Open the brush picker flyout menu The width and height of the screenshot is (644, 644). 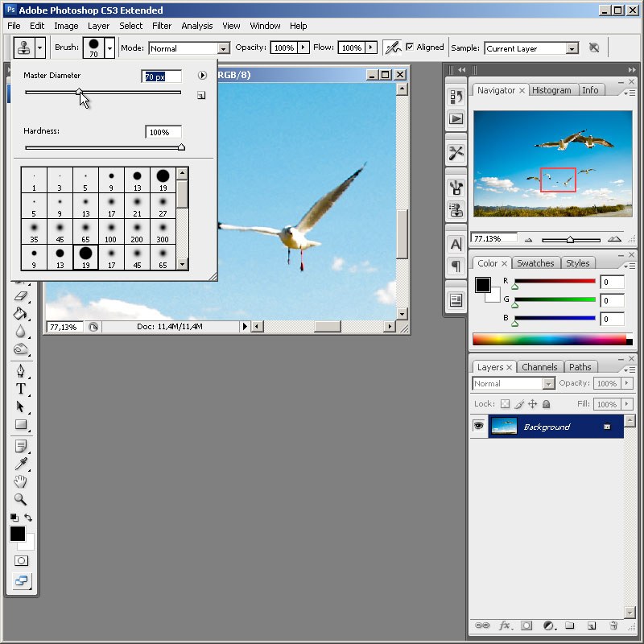[202, 75]
